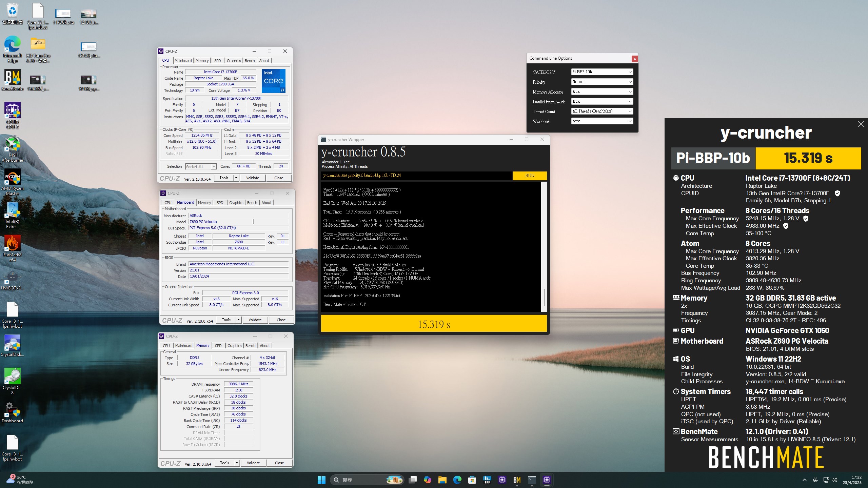Open the 11700k_xtu image file
868x488 pixels.
(x=63, y=16)
